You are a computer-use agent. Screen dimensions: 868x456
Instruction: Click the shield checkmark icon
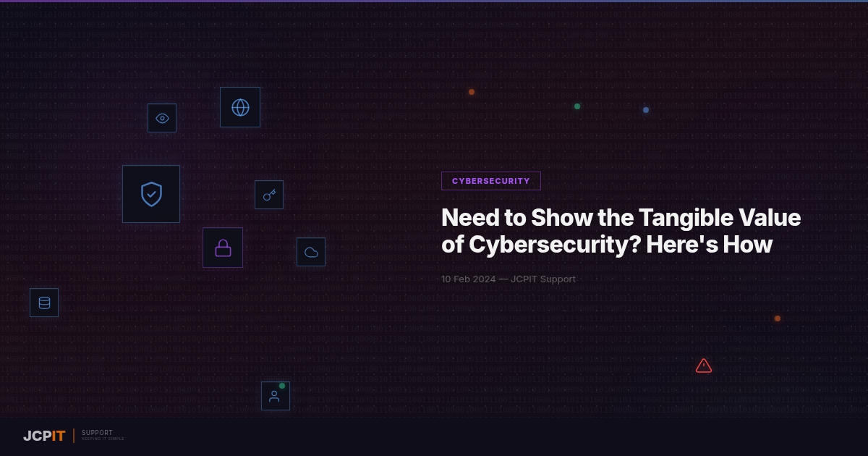click(151, 194)
